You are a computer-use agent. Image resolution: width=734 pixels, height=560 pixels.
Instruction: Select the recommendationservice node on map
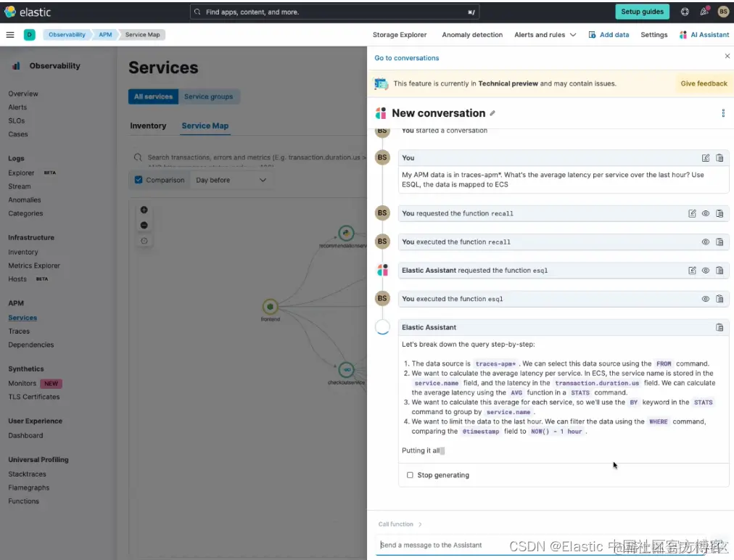point(346,233)
